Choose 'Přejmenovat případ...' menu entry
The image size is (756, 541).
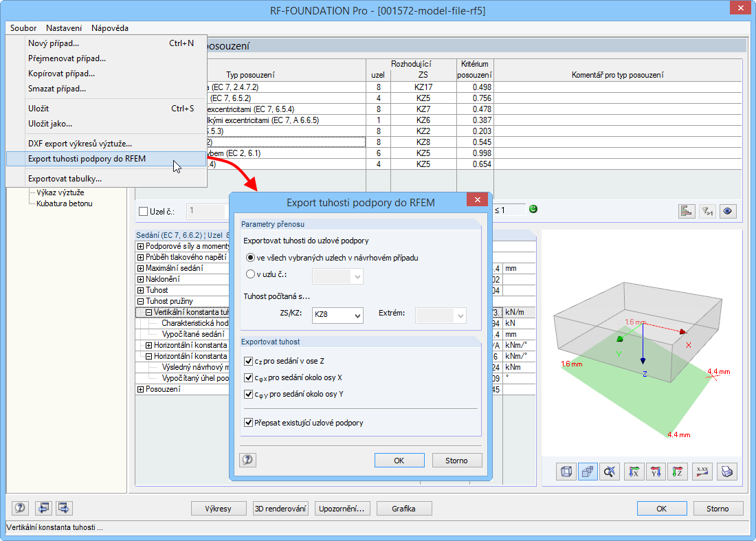click(107, 58)
